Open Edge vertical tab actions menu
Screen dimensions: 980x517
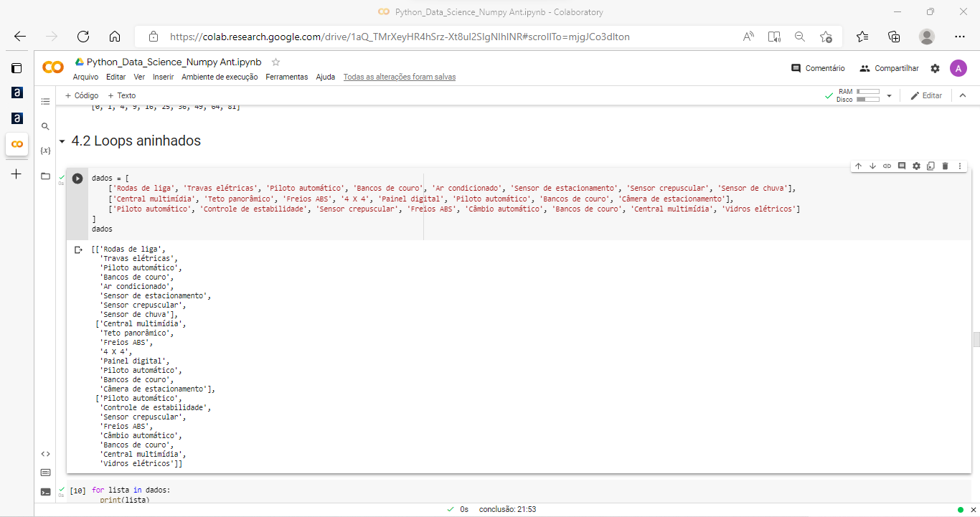tap(17, 68)
